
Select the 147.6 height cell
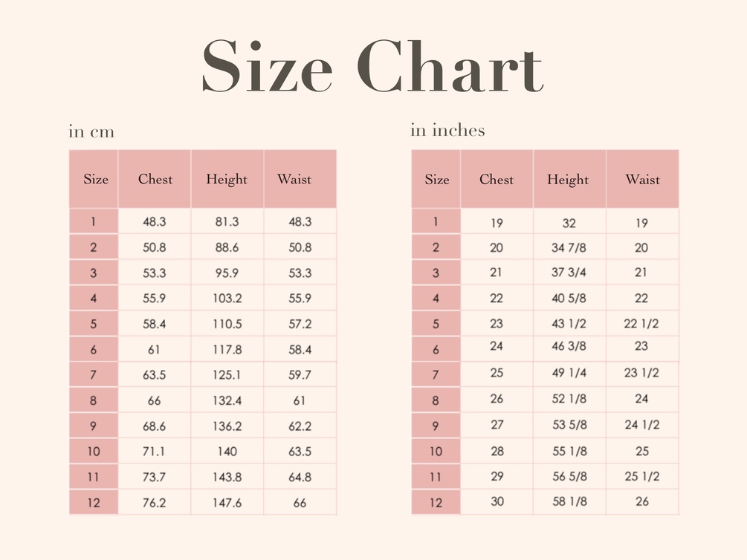[x=227, y=503]
